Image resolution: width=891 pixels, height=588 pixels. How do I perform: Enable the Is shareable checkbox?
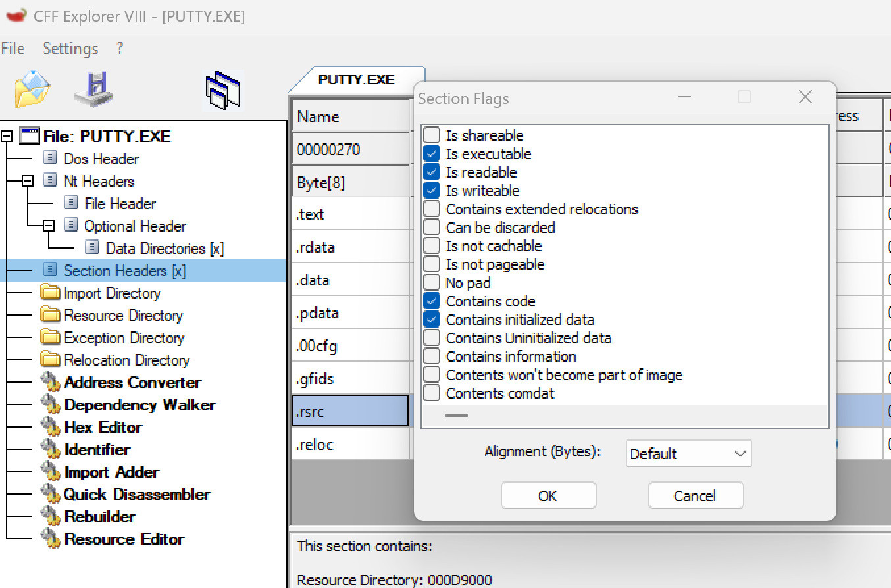432,135
